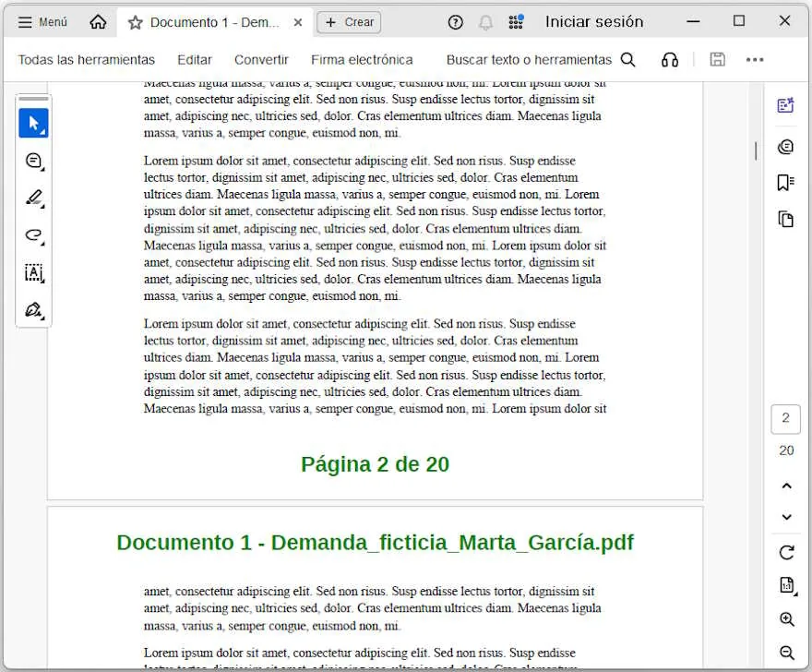The width and height of the screenshot is (812, 672).
Task: Click the vertical scrollbar thumb
Action: pyautogui.click(x=756, y=150)
